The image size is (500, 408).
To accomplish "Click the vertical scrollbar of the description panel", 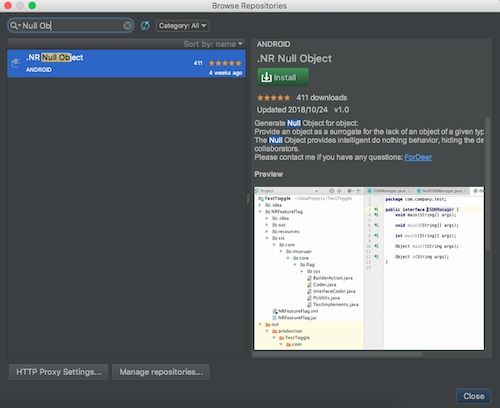I will [x=488, y=183].
